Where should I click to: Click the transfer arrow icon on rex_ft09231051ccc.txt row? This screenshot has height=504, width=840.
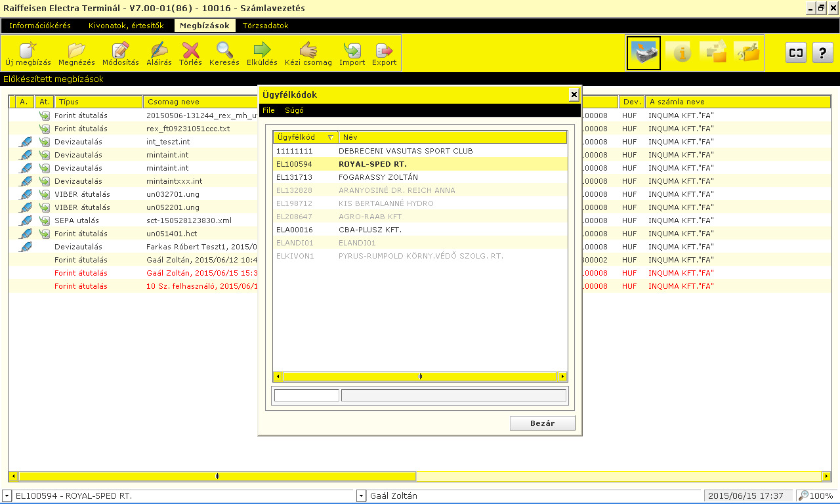pos(45,129)
